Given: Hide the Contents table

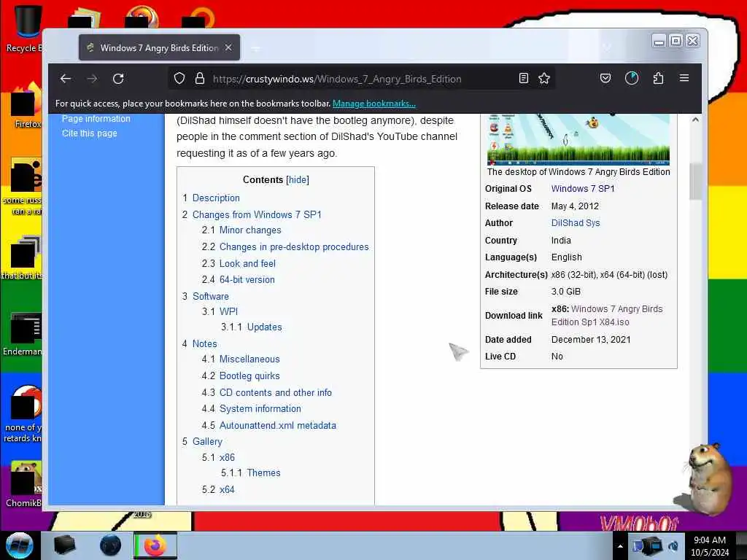Looking at the screenshot, I should [x=298, y=179].
